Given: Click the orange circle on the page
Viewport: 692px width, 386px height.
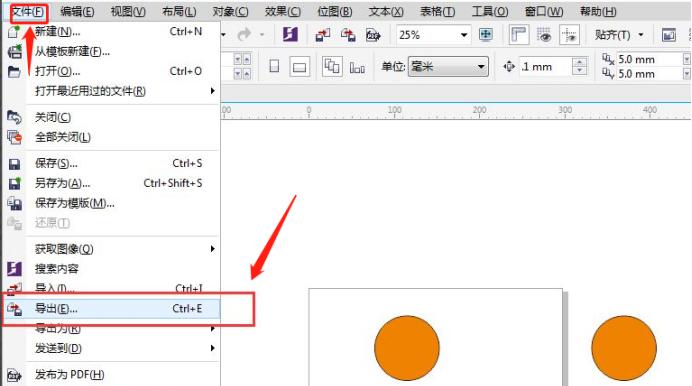Looking at the screenshot, I should click(407, 348).
